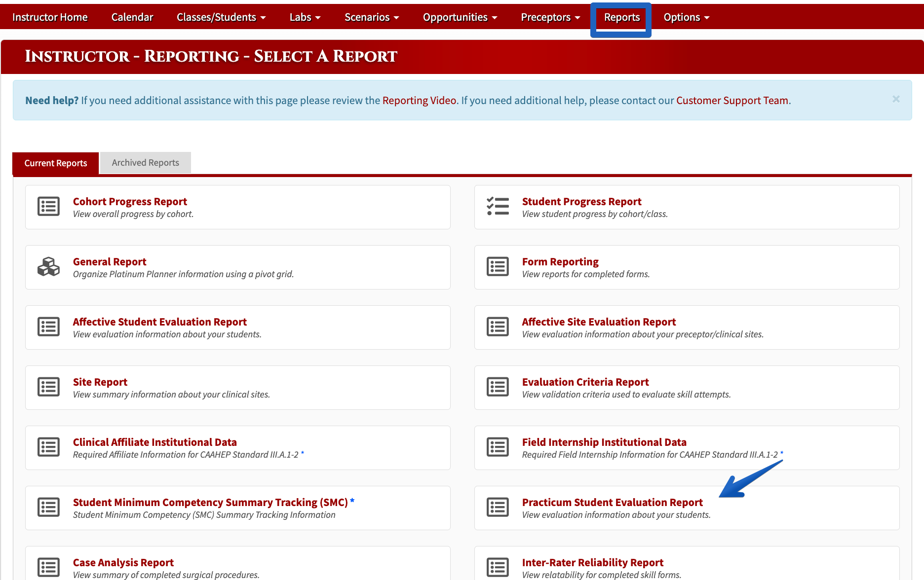Click the Field Internship Institutional Data icon

tap(498, 447)
